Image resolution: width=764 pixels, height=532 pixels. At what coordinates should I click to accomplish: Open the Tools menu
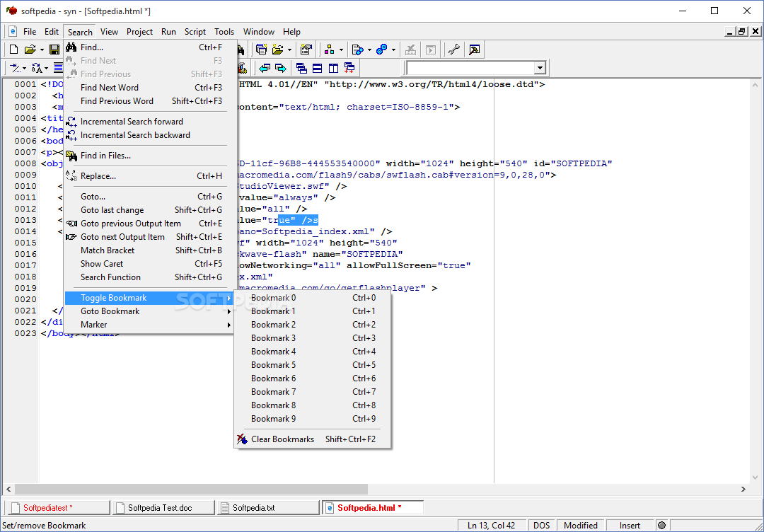click(x=224, y=32)
